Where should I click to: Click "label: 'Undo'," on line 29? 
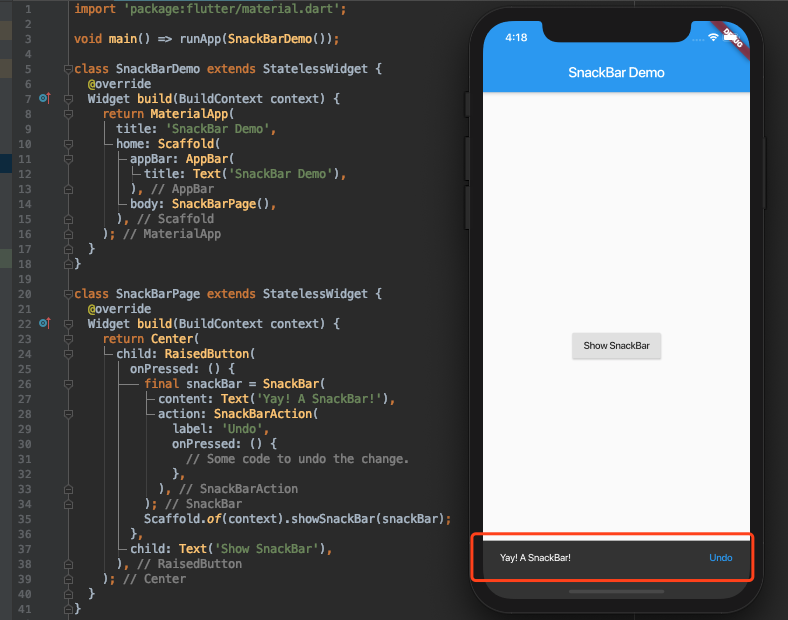(221, 429)
